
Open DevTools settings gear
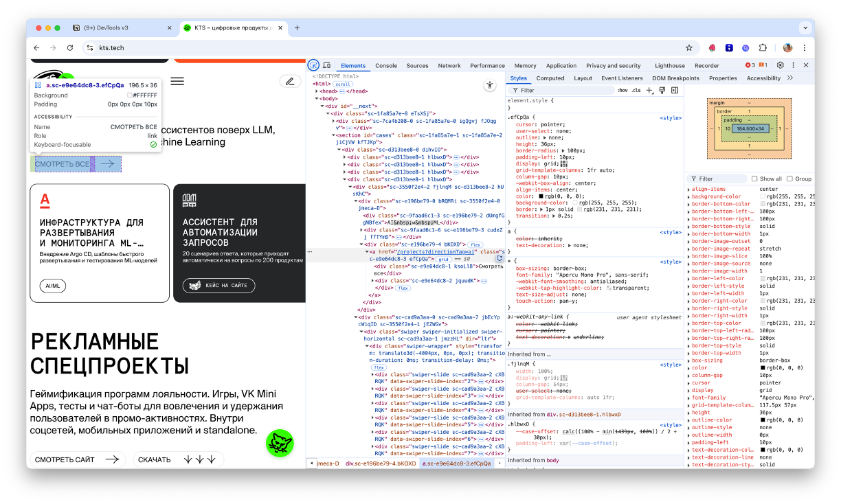click(781, 65)
